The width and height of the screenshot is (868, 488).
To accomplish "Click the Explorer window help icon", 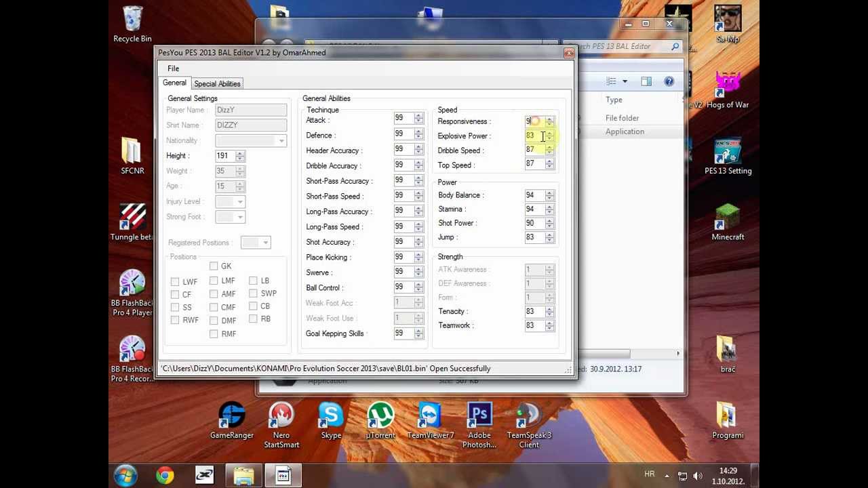I will point(669,81).
